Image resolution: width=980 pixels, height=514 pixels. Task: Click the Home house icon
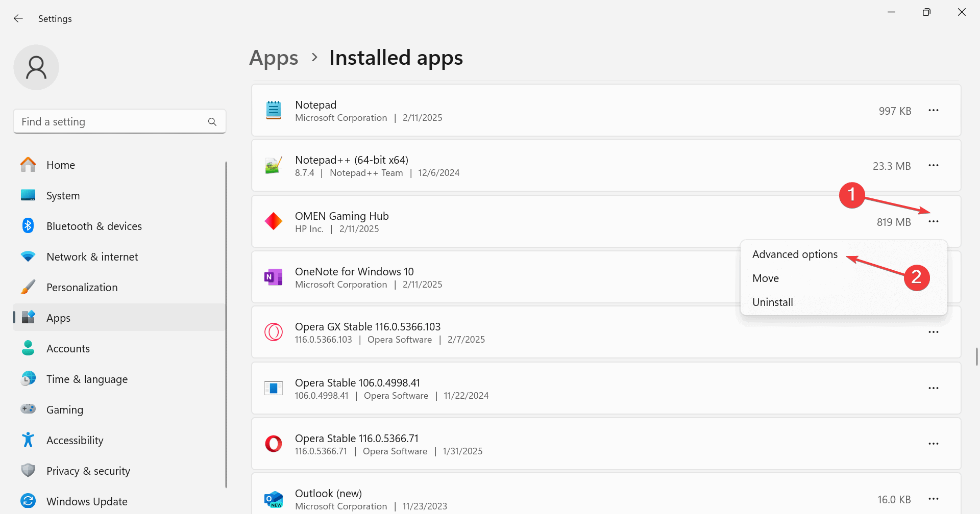(x=28, y=164)
